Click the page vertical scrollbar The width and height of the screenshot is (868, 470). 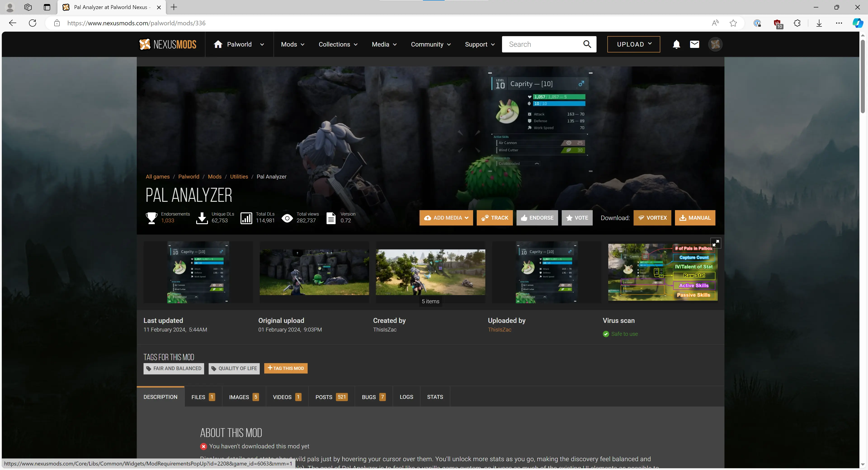[863, 76]
